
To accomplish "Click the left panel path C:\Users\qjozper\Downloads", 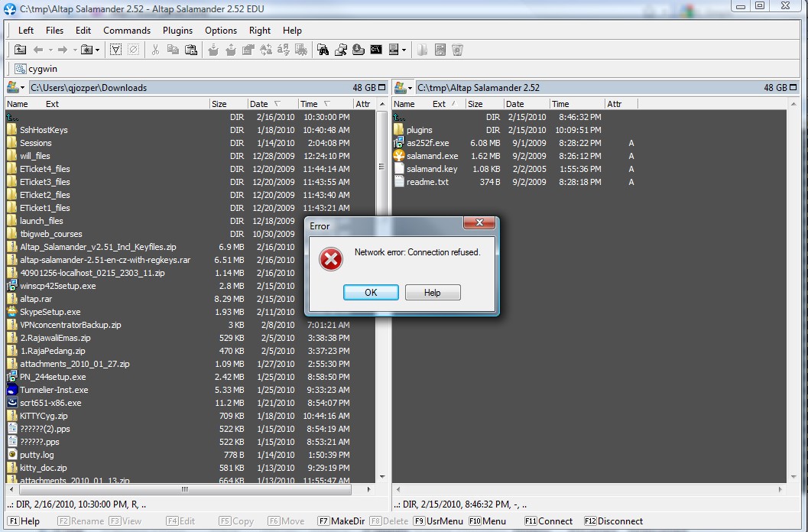I will pos(89,88).
